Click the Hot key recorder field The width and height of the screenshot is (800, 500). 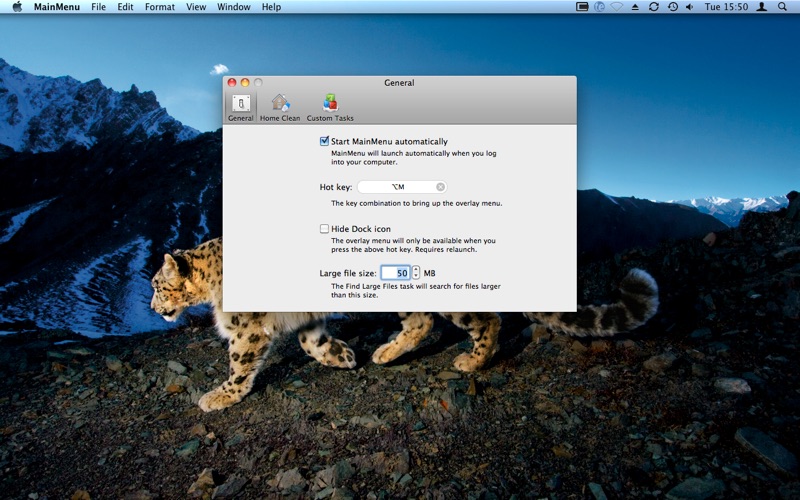coord(402,187)
